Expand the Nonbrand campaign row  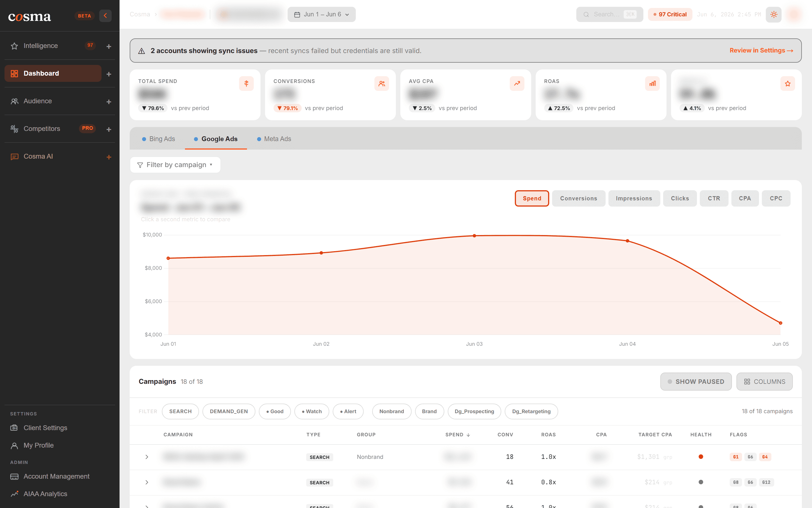(147, 457)
